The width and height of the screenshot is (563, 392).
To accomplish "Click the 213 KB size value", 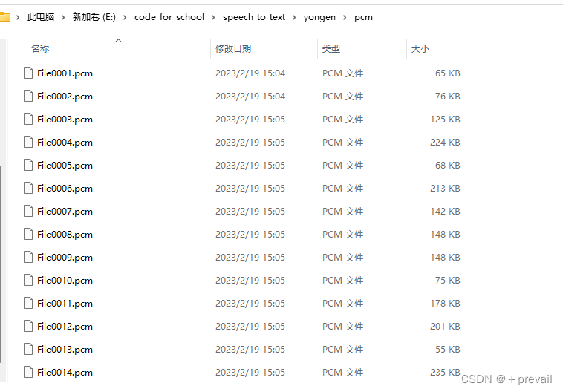I will [x=445, y=188].
